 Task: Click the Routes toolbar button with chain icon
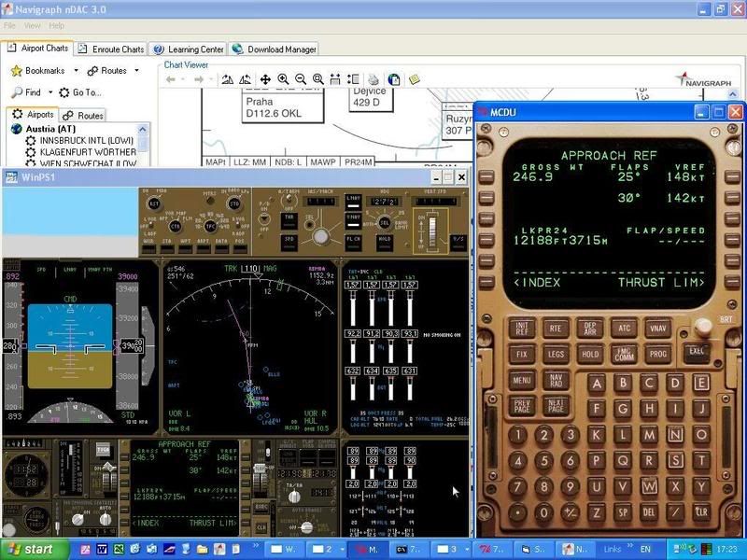tap(107, 71)
